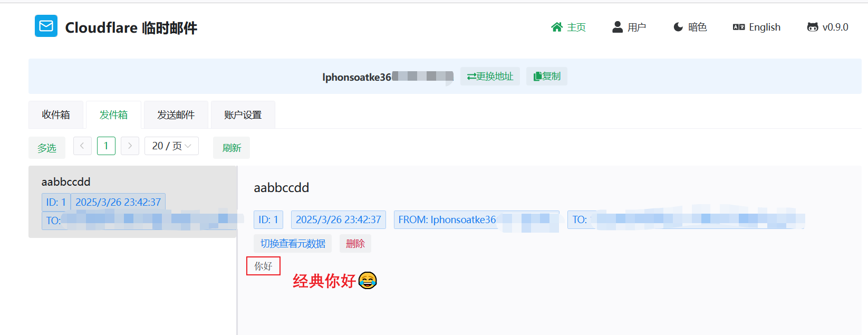Select page number 1
Screen dimensions: 868x335
click(x=106, y=146)
